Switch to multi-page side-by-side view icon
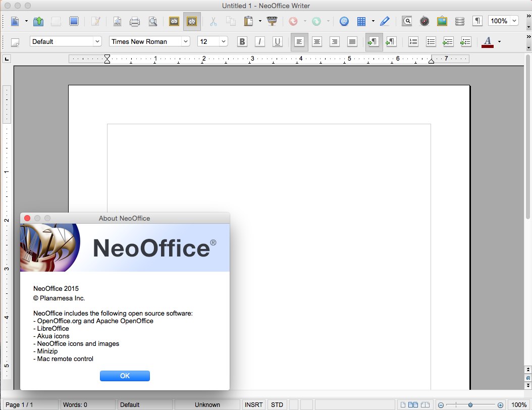 pos(413,405)
